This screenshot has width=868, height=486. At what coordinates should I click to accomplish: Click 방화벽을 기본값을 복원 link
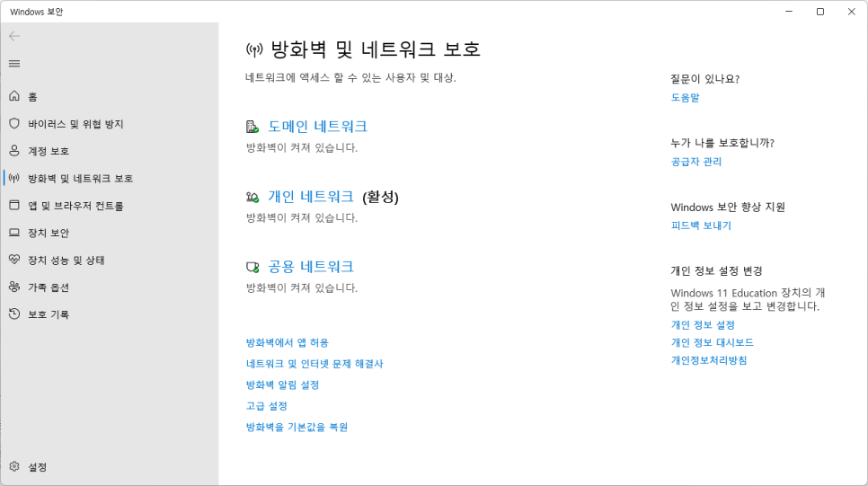click(x=297, y=427)
